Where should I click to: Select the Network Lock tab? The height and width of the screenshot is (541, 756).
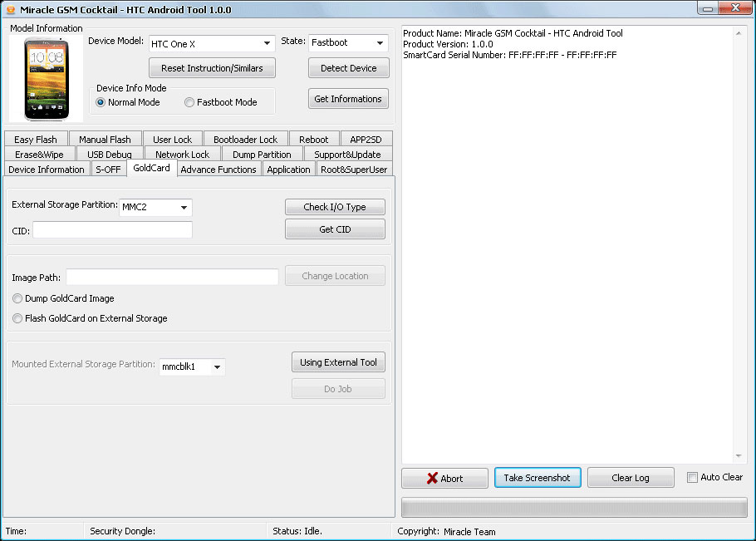(x=182, y=155)
